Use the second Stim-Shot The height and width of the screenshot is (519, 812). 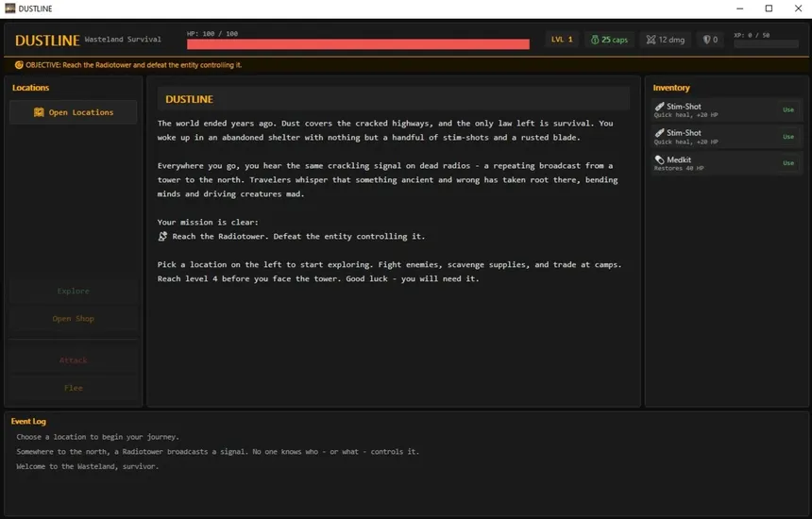pos(787,137)
